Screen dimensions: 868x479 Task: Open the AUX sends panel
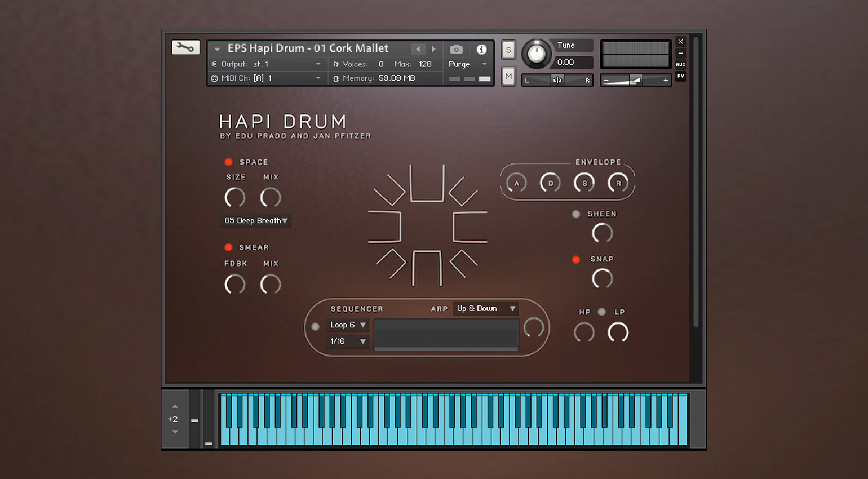(x=680, y=64)
